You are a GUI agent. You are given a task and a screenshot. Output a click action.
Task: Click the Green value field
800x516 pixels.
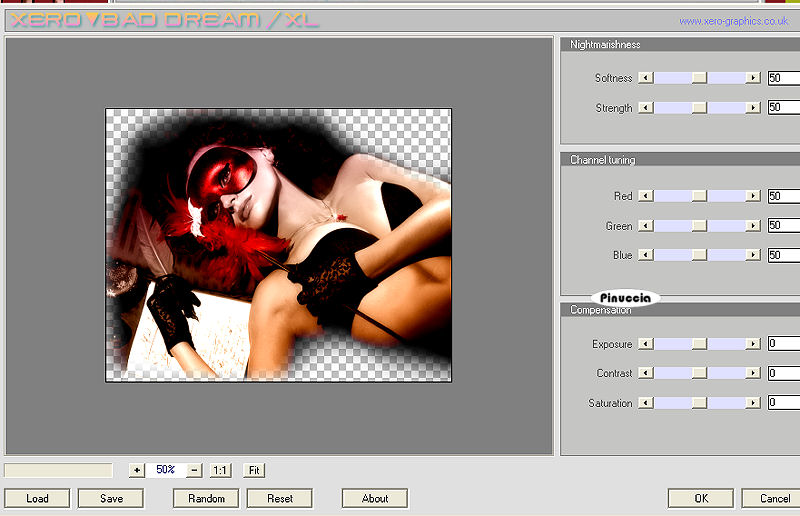point(784,225)
